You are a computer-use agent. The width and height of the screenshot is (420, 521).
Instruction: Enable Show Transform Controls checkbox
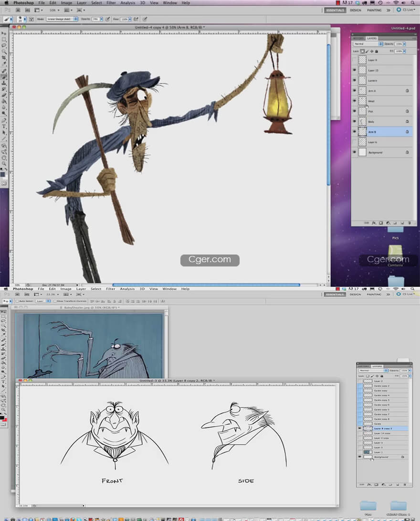[x=55, y=301]
